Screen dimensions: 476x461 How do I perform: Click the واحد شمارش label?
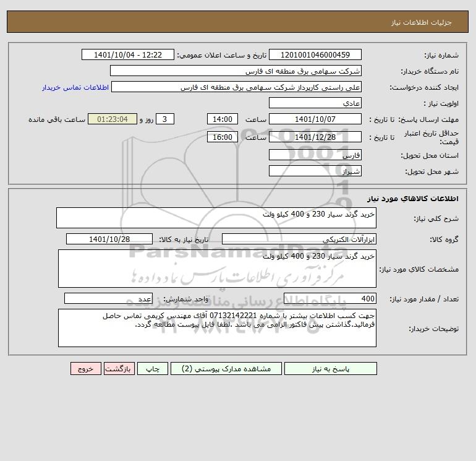(x=186, y=299)
